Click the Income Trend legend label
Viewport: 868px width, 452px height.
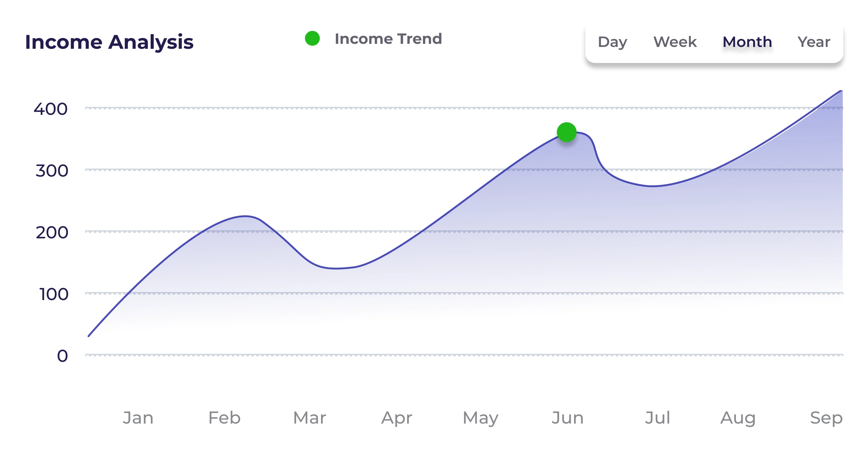(388, 39)
